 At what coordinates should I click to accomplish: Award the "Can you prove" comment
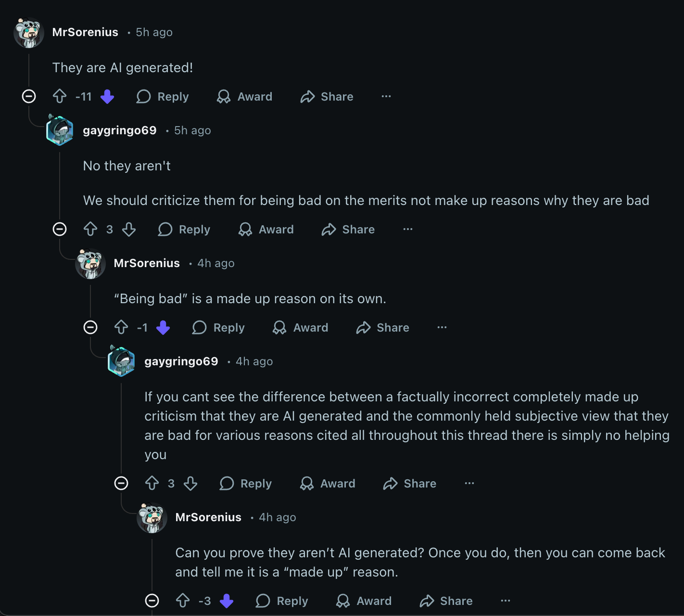[364, 601]
